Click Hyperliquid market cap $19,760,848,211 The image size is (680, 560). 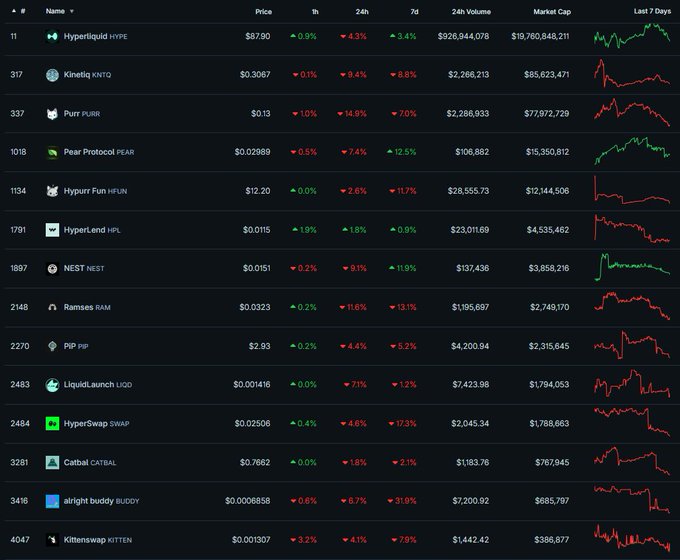pos(540,36)
